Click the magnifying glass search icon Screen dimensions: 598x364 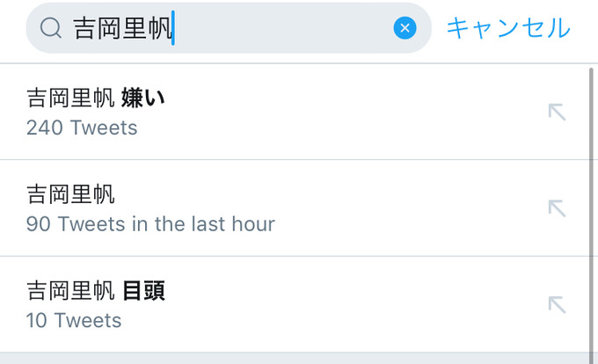(51, 28)
